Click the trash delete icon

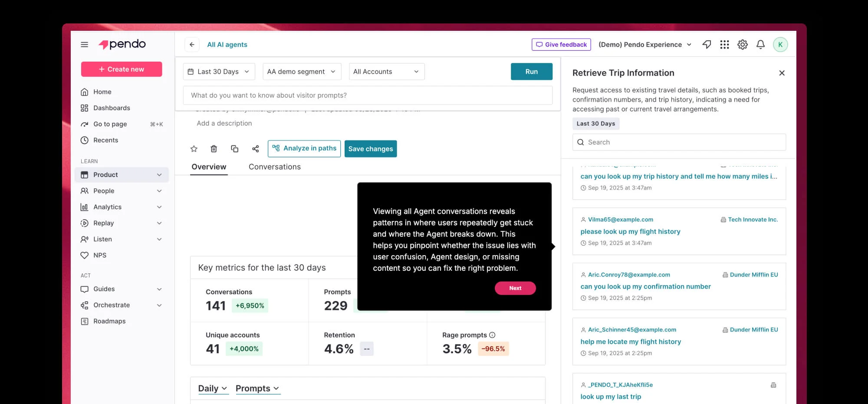click(214, 149)
